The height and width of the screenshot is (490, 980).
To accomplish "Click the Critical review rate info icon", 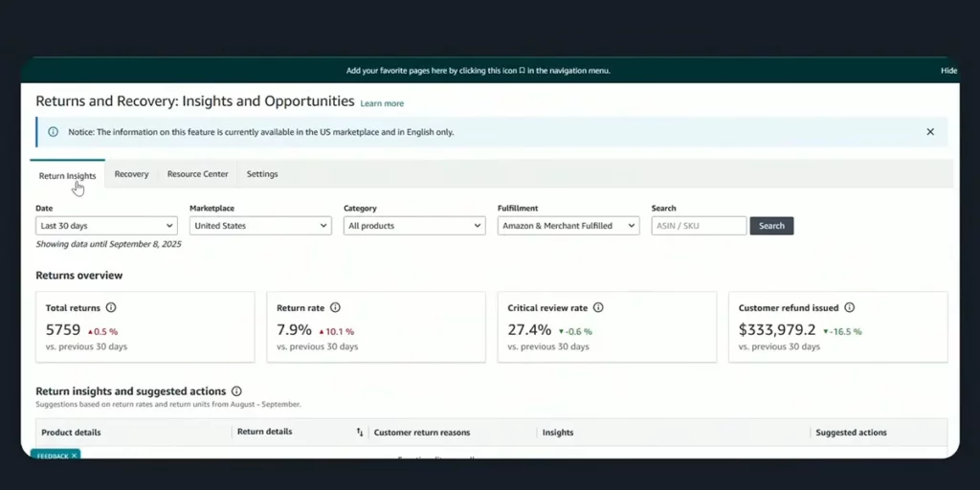I will click(x=598, y=308).
